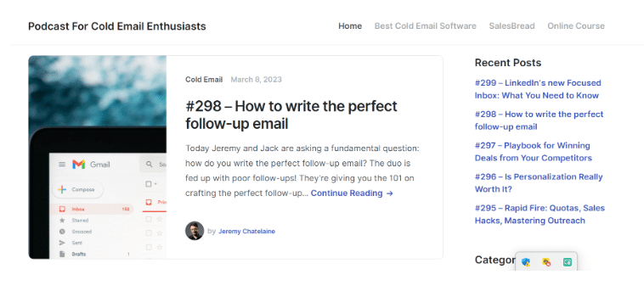Open the Cold Email category tag

[x=204, y=80]
